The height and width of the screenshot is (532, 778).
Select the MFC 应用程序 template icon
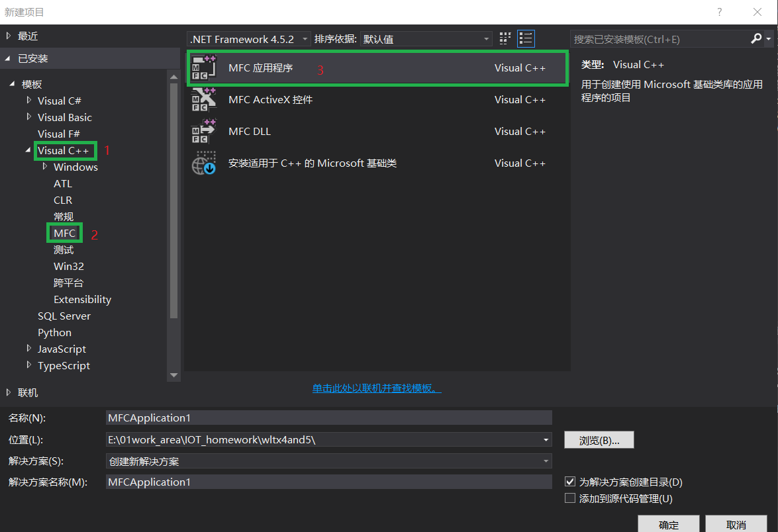point(204,68)
